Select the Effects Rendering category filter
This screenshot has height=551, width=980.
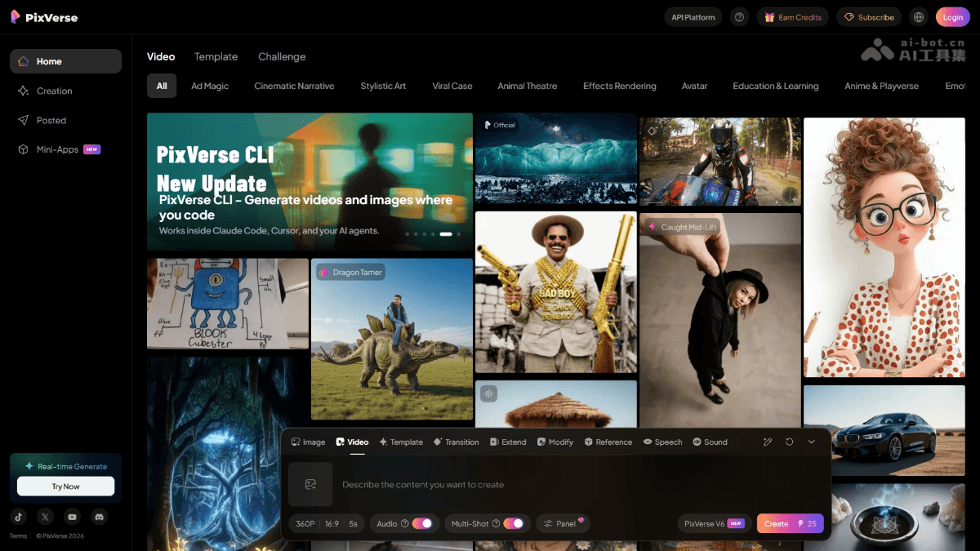[x=620, y=86]
